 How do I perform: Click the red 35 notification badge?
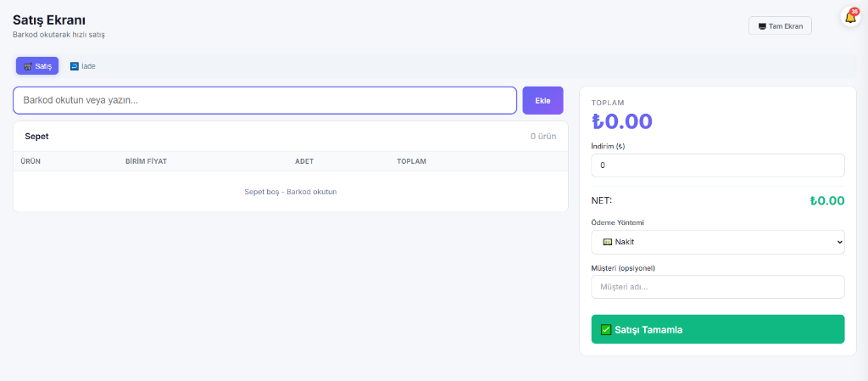point(854,11)
